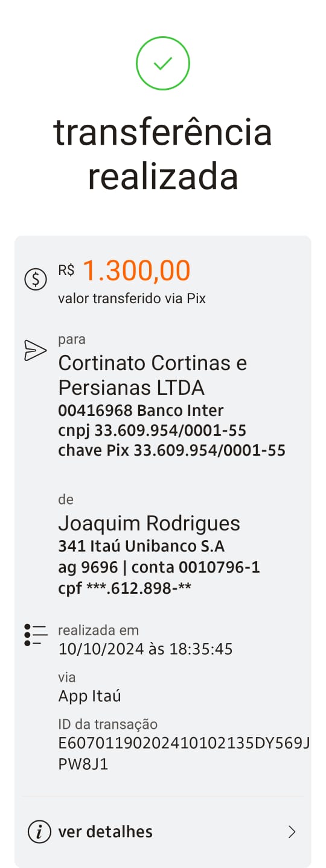Image resolution: width=326 pixels, height=868 pixels.
Task: Select the R$ 1.300,00 amount
Action: [x=124, y=271]
